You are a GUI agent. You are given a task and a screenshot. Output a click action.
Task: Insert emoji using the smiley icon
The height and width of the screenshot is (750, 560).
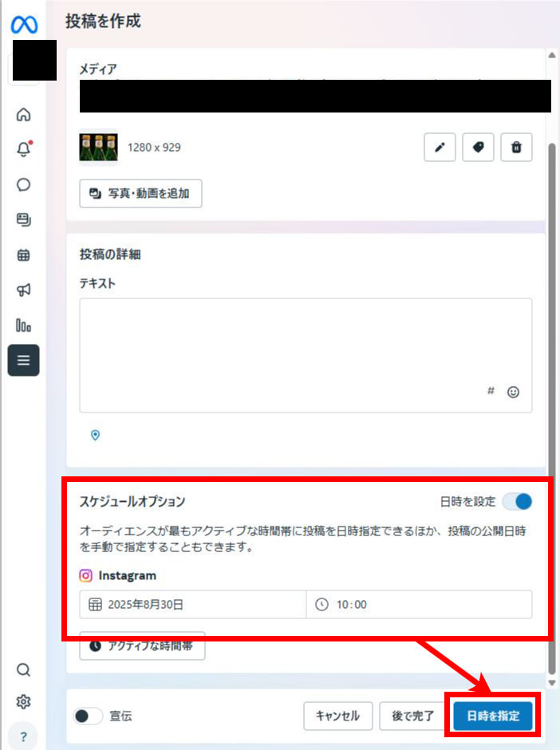pos(514,392)
